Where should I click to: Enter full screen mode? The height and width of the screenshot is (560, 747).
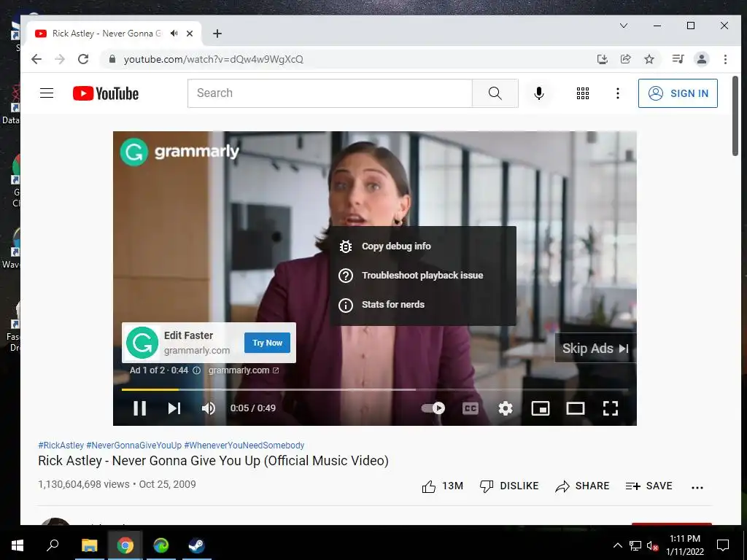[x=611, y=408]
